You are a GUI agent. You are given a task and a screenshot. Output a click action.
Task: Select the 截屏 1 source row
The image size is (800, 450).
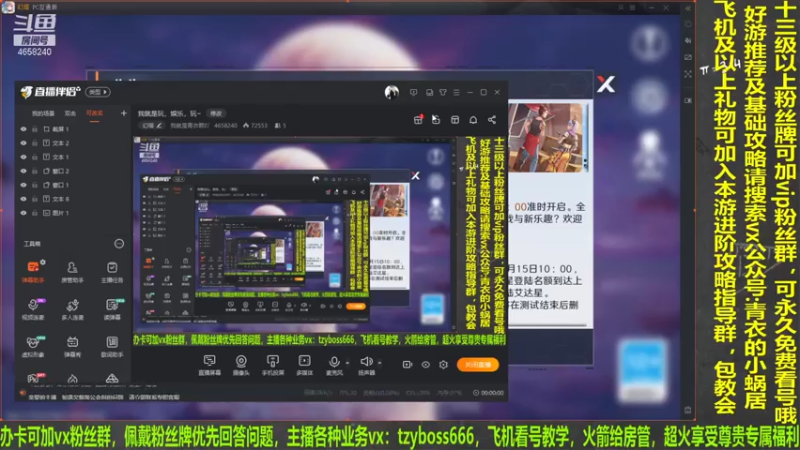[x=73, y=130]
